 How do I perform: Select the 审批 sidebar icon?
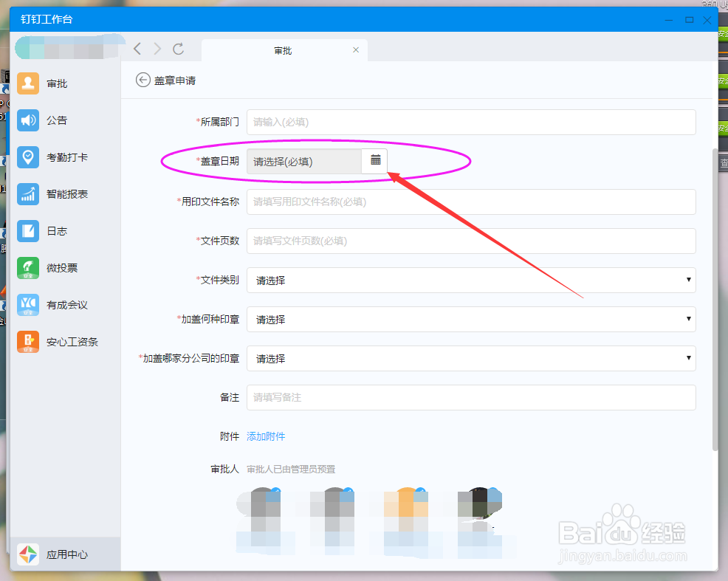click(27, 83)
